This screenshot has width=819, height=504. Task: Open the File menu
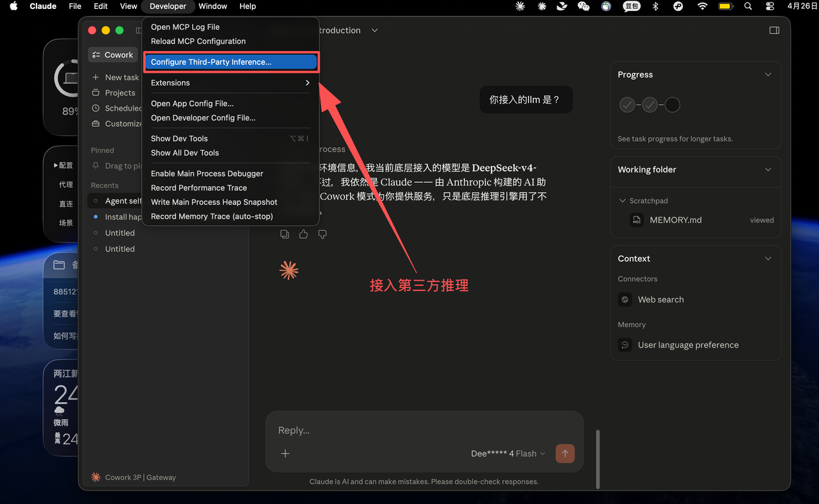point(75,6)
